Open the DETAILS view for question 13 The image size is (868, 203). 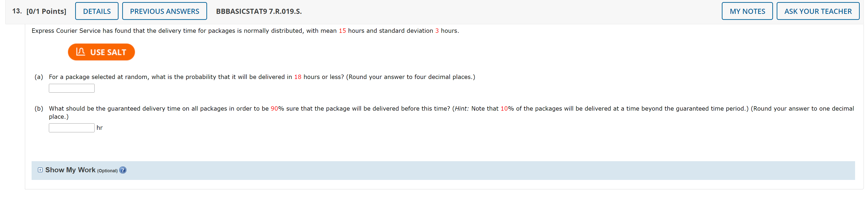pyautogui.click(x=96, y=11)
